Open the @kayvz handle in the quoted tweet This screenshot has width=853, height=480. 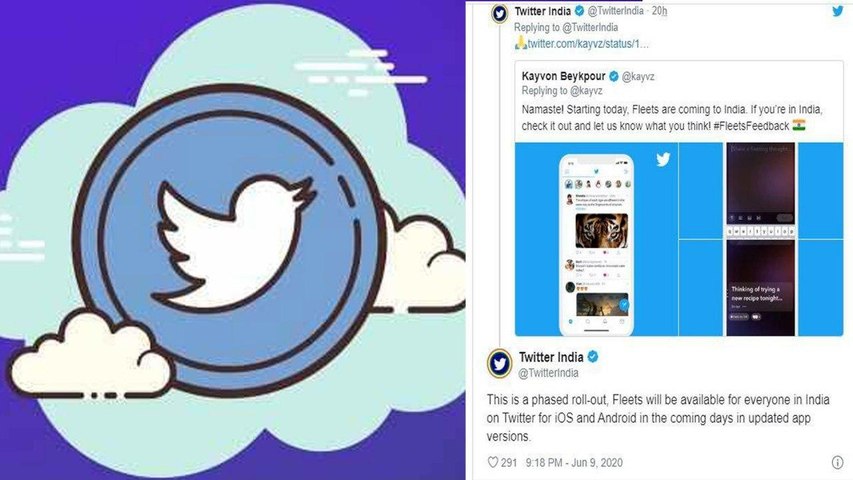tap(638, 76)
